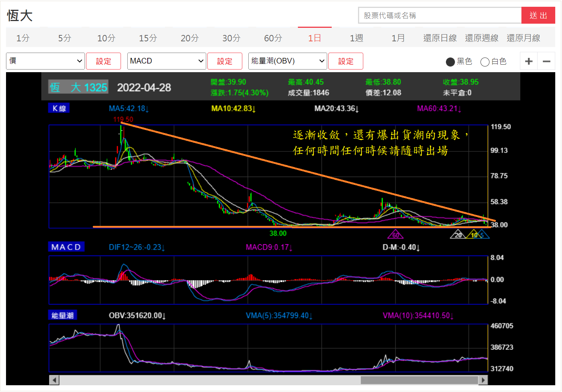Screen dimensions: 562x392
Task: Click the scrollbar left arrow
Action: pos(54,380)
